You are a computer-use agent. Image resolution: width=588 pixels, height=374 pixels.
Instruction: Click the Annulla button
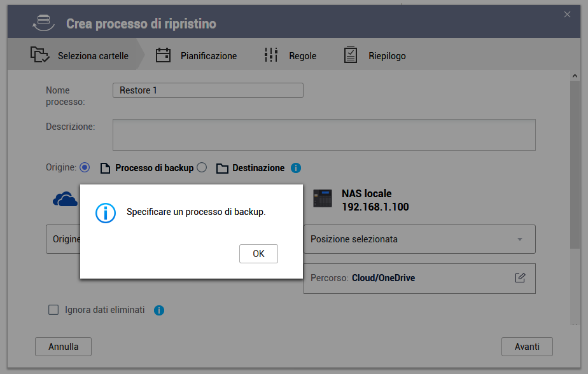tap(64, 347)
